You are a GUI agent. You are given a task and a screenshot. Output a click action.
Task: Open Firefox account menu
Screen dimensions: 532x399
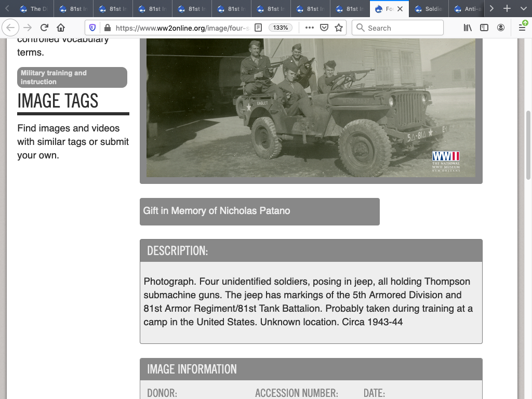pos(501,28)
